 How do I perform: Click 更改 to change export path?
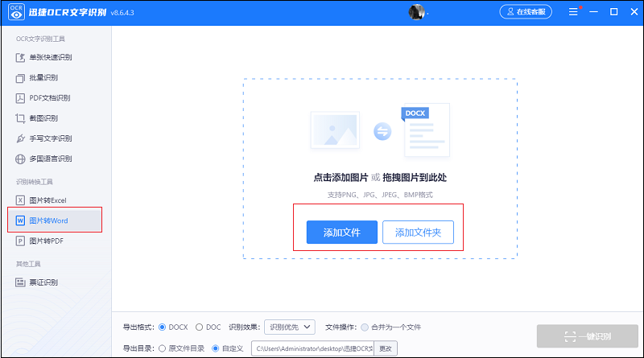pos(386,348)
